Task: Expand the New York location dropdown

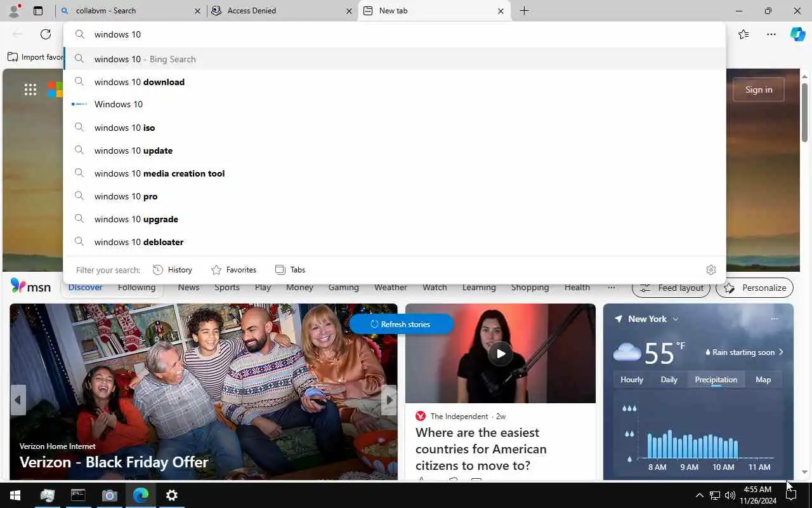Action: tap(675, 319)
